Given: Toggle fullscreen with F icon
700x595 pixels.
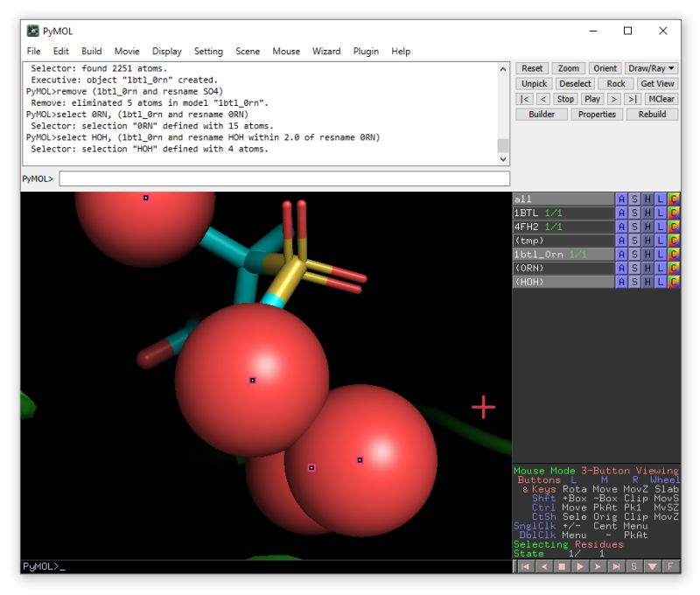Looking at the screenshot, I should pos(670,566).
